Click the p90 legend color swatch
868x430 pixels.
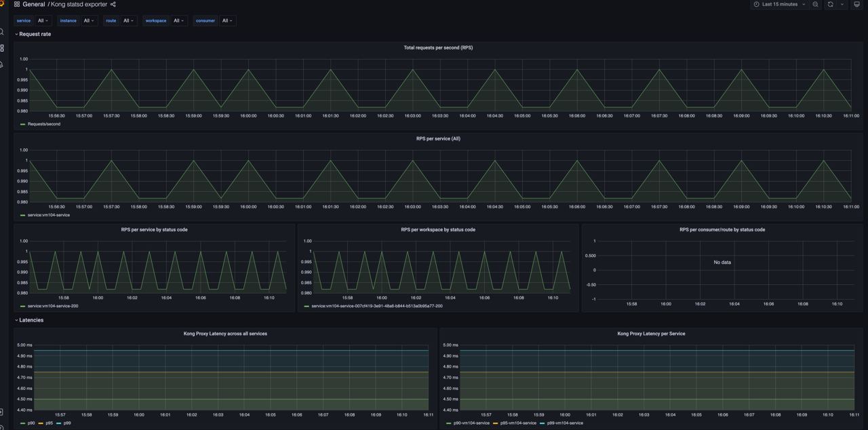23,423
